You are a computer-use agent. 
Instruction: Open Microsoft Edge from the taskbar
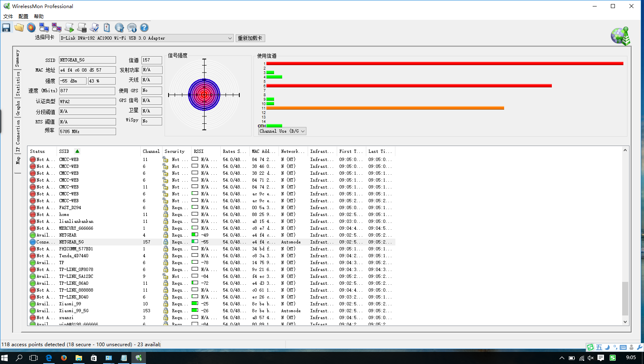pyautogui.click(x=49, y=358)
